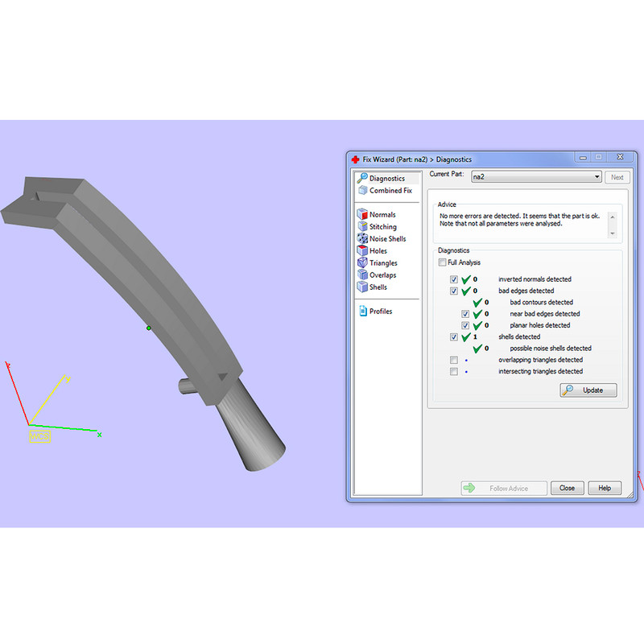This screenshot has height=644, width=644.
Task: Open the Profiles section
Action: (x=380, y=312)
